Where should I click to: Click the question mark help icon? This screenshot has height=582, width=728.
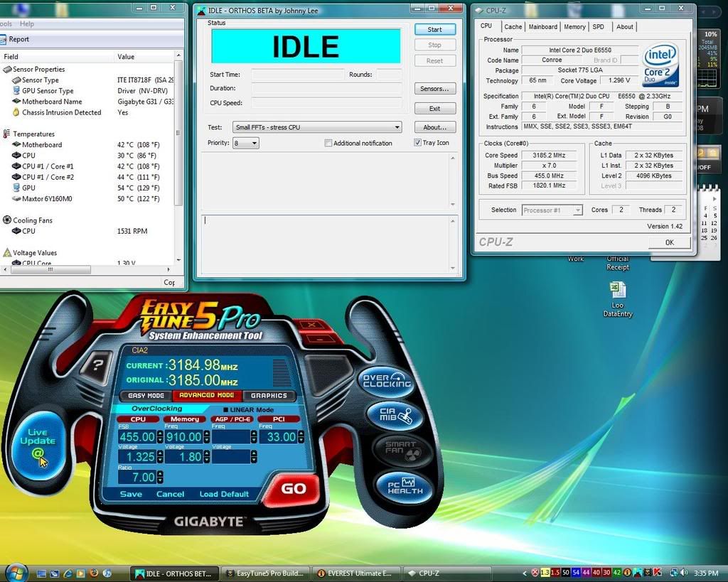coord(98,365)
